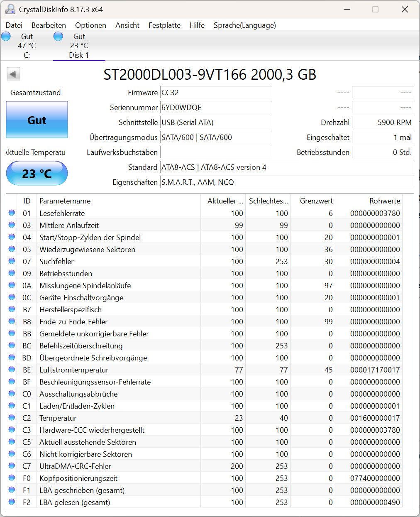The image size is (420, 517).
Task: Switch to the Disk 1 tab
Action: [x=79, y=46]
